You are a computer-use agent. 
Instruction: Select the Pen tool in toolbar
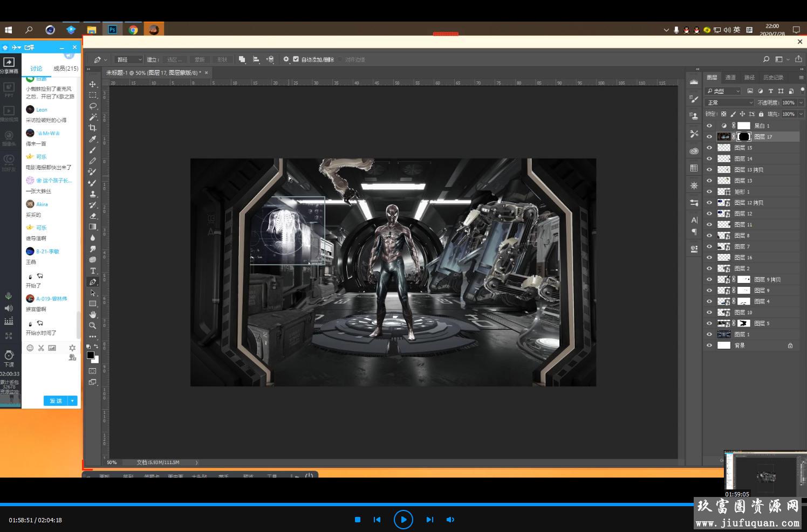pos(93,282)
